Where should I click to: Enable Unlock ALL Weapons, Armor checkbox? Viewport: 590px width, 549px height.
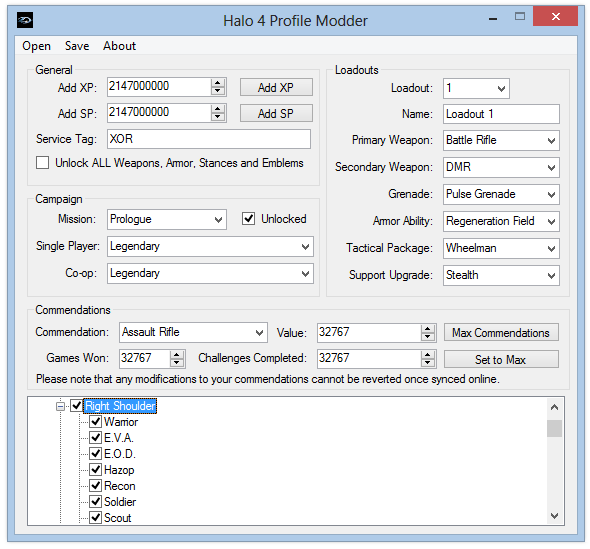tap(43, 163)
